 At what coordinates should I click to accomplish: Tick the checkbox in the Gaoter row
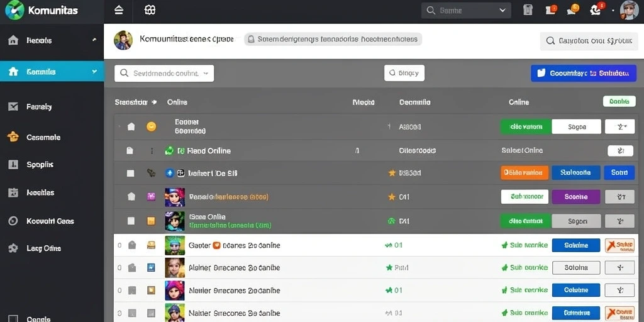[x=132, y=245]
